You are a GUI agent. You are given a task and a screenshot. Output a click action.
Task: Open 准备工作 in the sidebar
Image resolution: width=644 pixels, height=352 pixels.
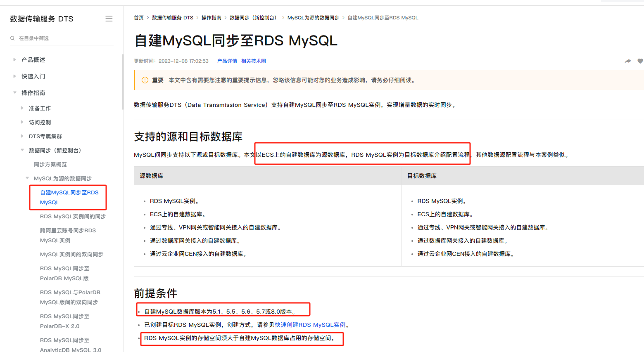[40, 108]
